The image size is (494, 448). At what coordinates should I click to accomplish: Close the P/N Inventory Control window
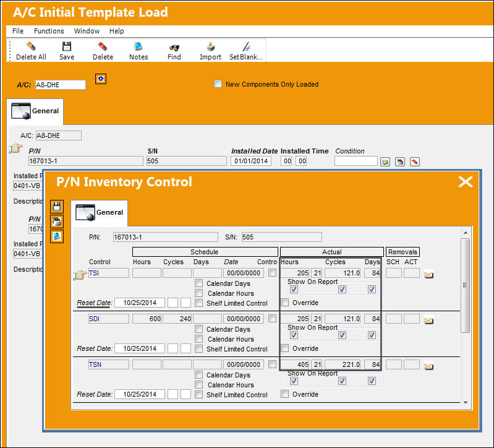[466, 182]
